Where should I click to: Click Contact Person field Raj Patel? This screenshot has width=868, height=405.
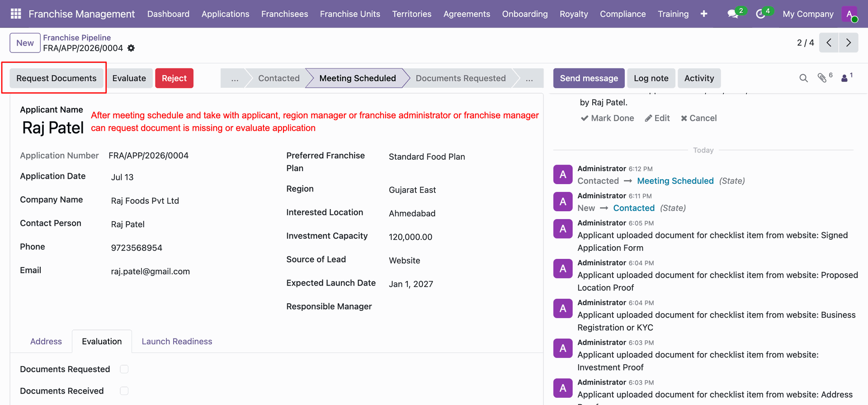tap(127, 224)
